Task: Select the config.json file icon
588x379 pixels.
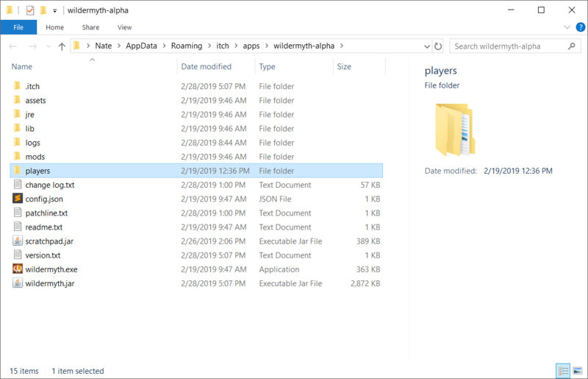Action: point(18,199)
